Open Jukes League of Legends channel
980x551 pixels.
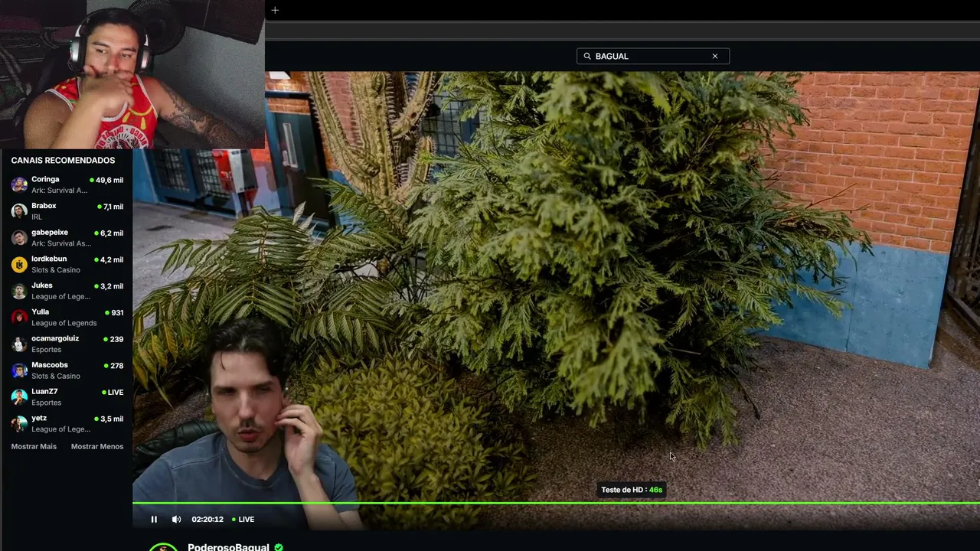point(67,291)
